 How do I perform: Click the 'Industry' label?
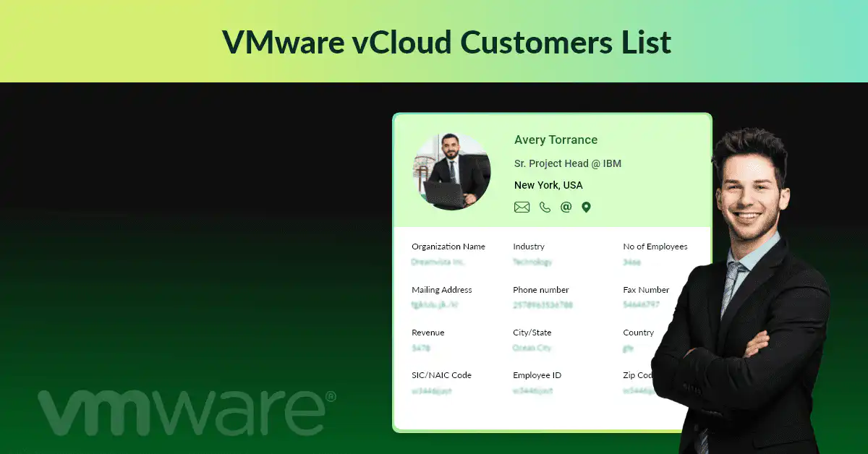[x=529, y=247]
